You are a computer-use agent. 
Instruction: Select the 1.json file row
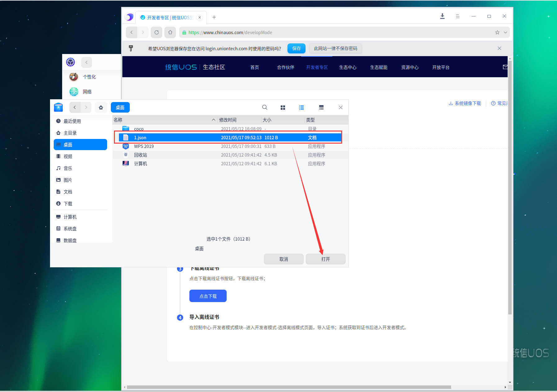click(x=230, y=137)
